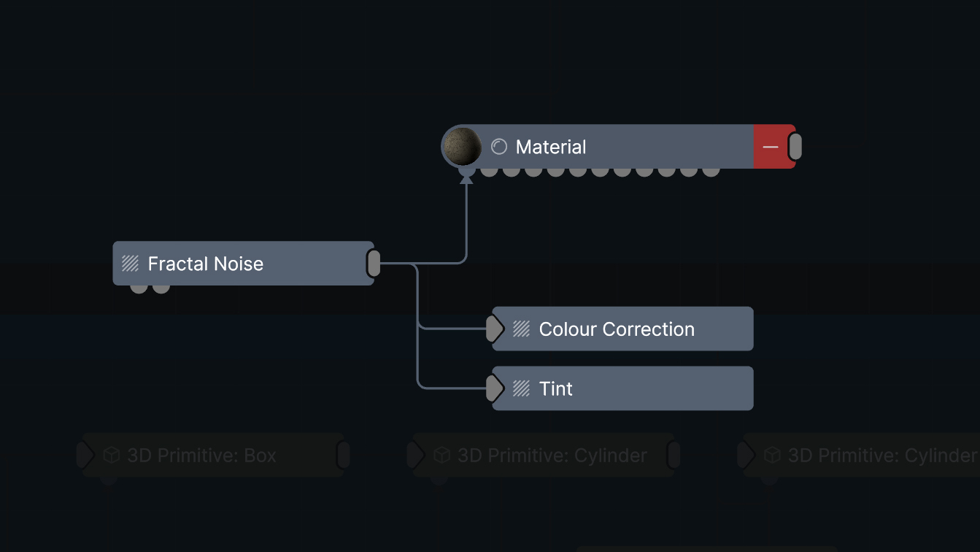Click the sphere outline icon beside Material label
The height and width of the screenshot is (552, 980).
498,147
